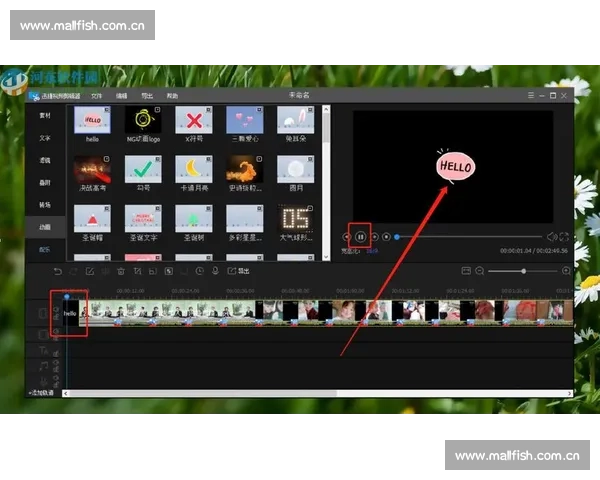Viewport: 600px width, 480px height.
Task: Open the 文件 menu
Action: (97, 95)
